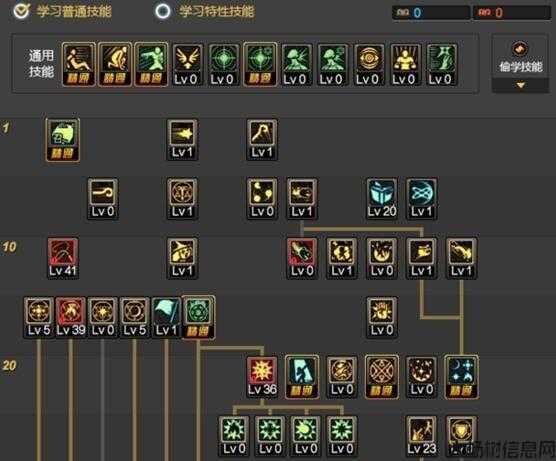
Task: Pick the witch hat skill icon
Action: [182, 258]
